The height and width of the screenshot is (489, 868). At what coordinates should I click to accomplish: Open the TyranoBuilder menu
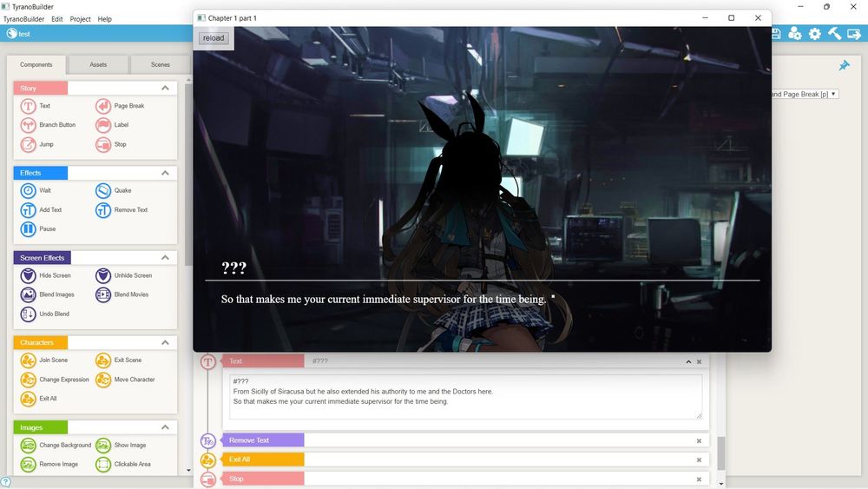point(23,19)
